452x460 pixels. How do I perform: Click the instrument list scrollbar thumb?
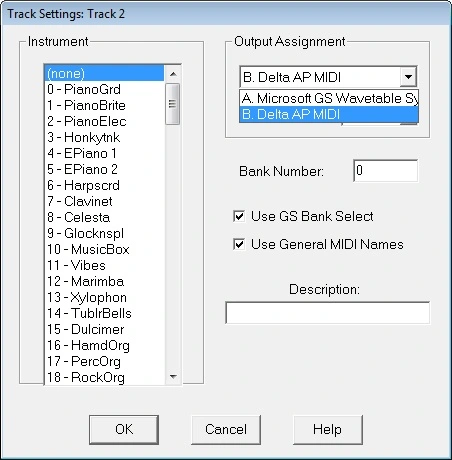[173, 104]
